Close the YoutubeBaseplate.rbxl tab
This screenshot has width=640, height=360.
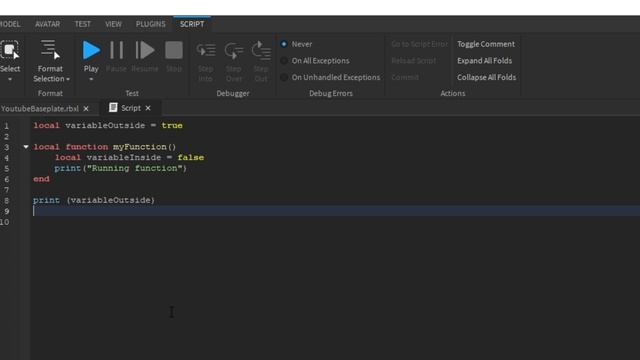(86, 109)
